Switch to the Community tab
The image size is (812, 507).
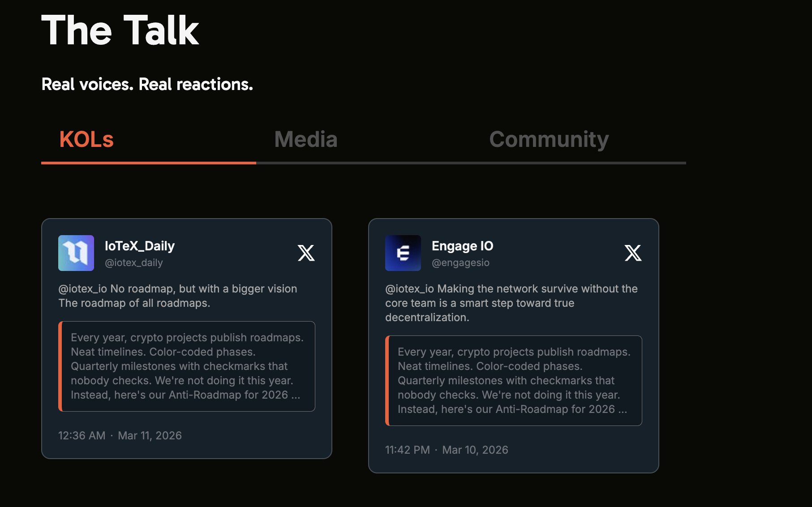point(549,139)
